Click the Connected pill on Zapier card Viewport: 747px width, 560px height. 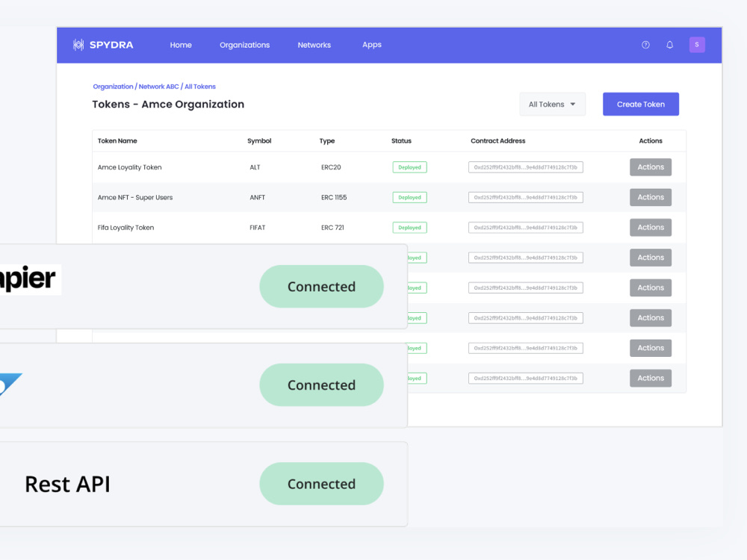(321, 286)
